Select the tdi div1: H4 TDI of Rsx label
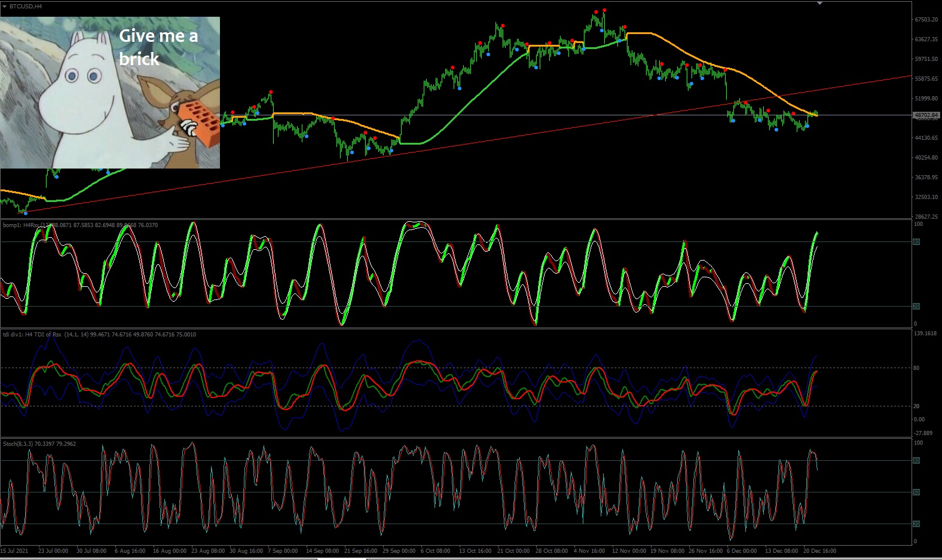The width and height of the screenshot is (942, 560). click(99, 335)
